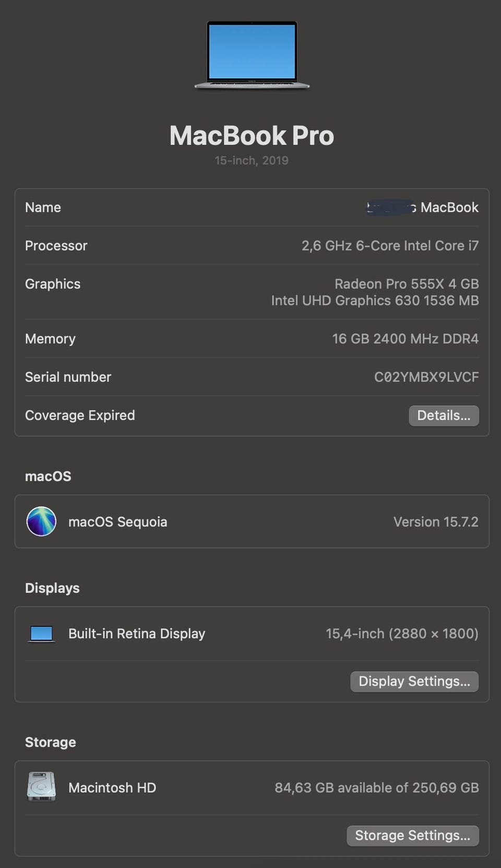This screenshot has width=501, height=868.
Task: Click the 15-inch, 2019 model subtitle
Action: coord(252,161)
